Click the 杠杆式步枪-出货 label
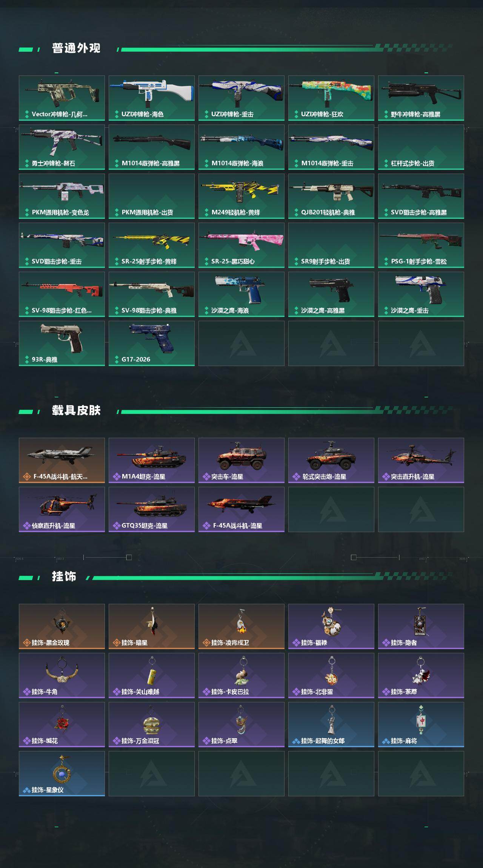Image resolution: width=483 pixels, height=868 pixels. 412,163
